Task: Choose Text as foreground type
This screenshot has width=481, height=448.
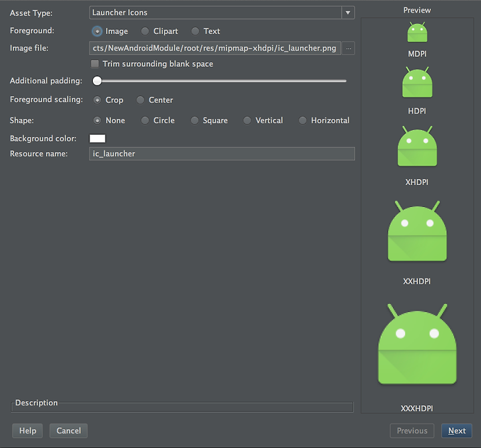Action: coord(195,31)
